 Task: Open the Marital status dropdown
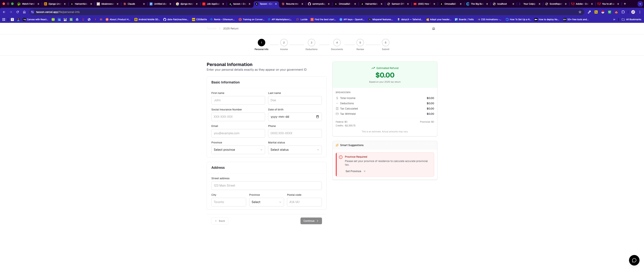point(294,150)
